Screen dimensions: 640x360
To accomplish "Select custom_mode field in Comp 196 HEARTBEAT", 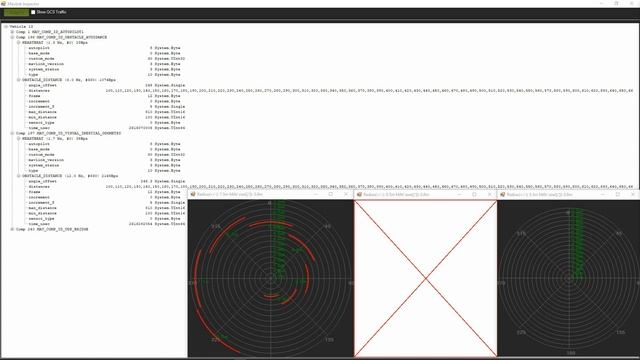I will click(107, 58).
